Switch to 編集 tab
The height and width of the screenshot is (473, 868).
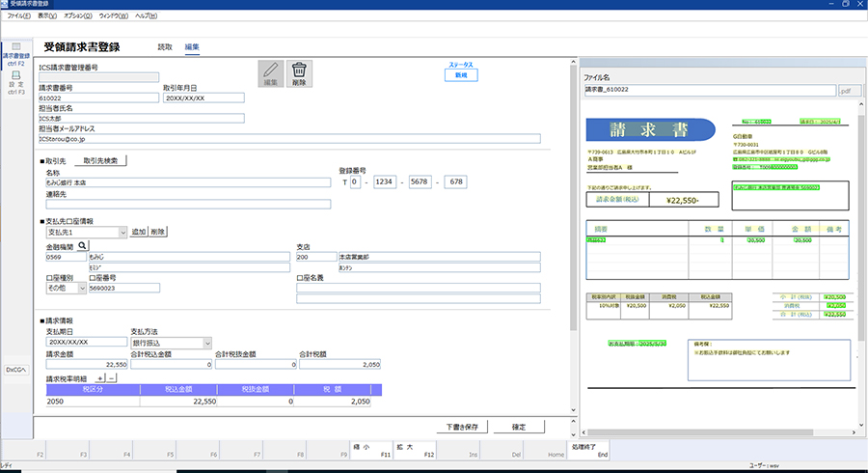[x=192, y=47]
